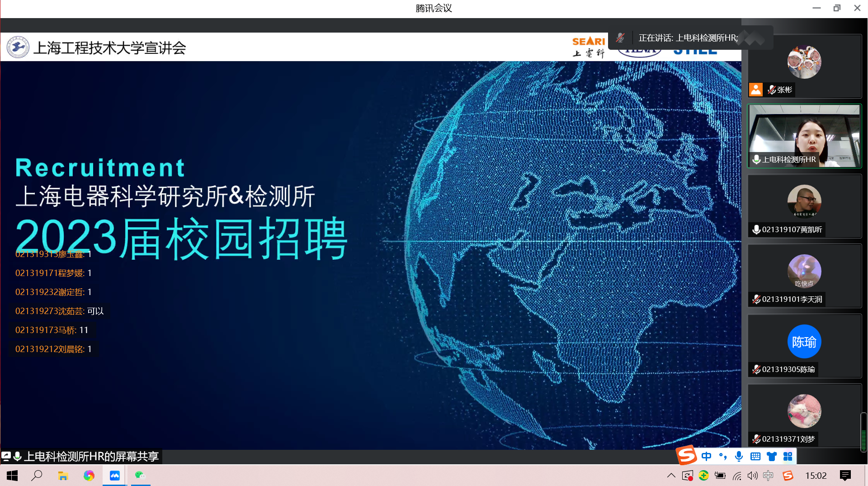Open Tencent Meeting from the taskbar
The width and height of the screenshot is (868, 486).
click(x=115, y=476)
